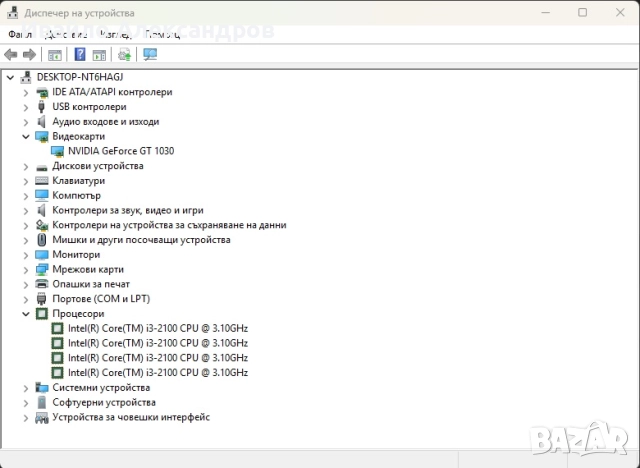Select the NVIDIA GeForce GT 1030 entry

(x=121, y=151)
